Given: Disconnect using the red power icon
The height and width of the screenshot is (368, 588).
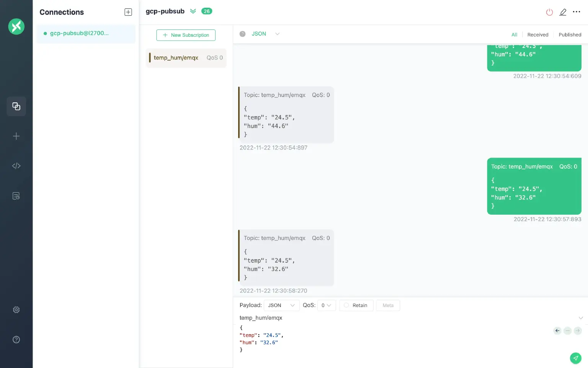Looking at the screenshot, I should click(x=549, y=12).
